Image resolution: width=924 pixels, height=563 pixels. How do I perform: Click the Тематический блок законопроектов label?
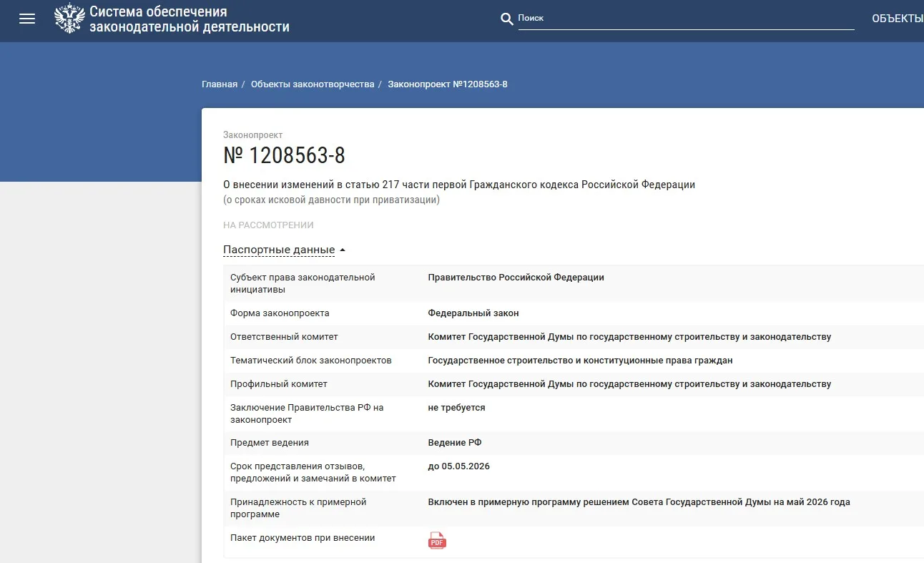pyautogui.click(x=311, y=361)
